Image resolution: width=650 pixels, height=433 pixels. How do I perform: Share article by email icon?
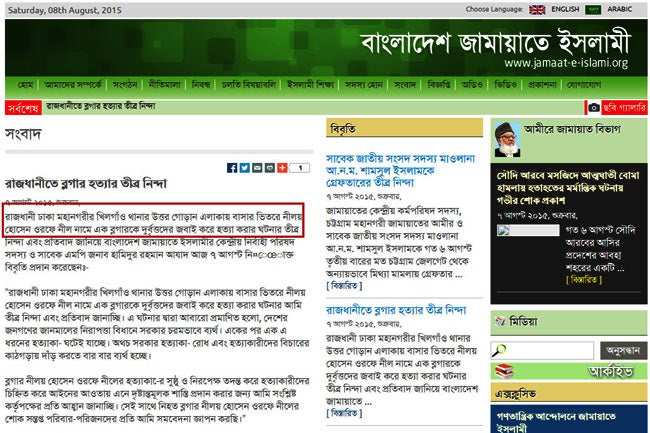click(x=257, y=168)
